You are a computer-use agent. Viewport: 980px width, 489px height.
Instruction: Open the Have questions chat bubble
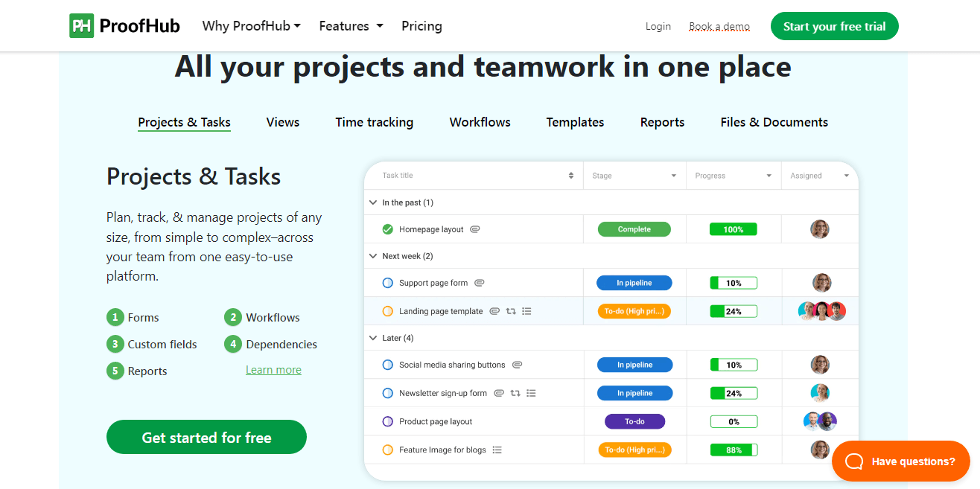point(900,461)
